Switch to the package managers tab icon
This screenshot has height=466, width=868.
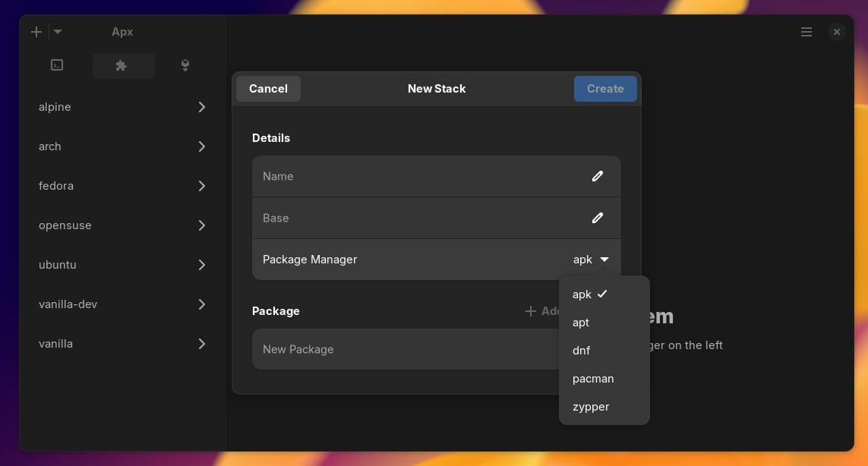185,66
